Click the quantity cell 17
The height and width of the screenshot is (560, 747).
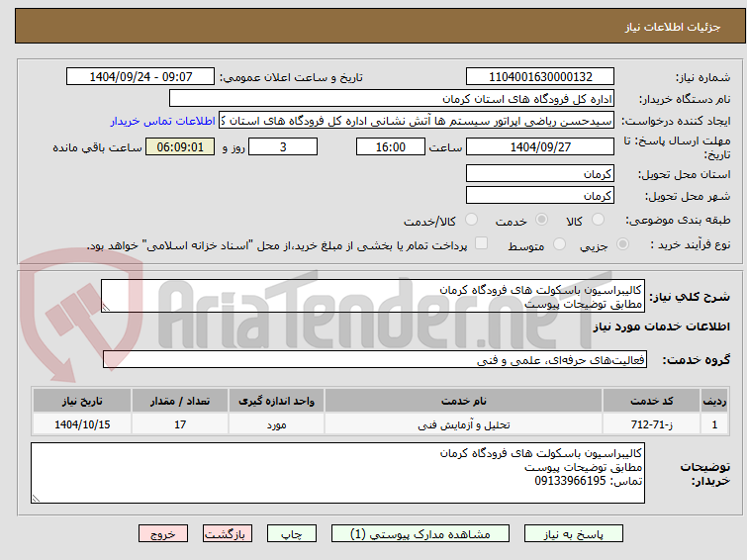click(180, 424)
